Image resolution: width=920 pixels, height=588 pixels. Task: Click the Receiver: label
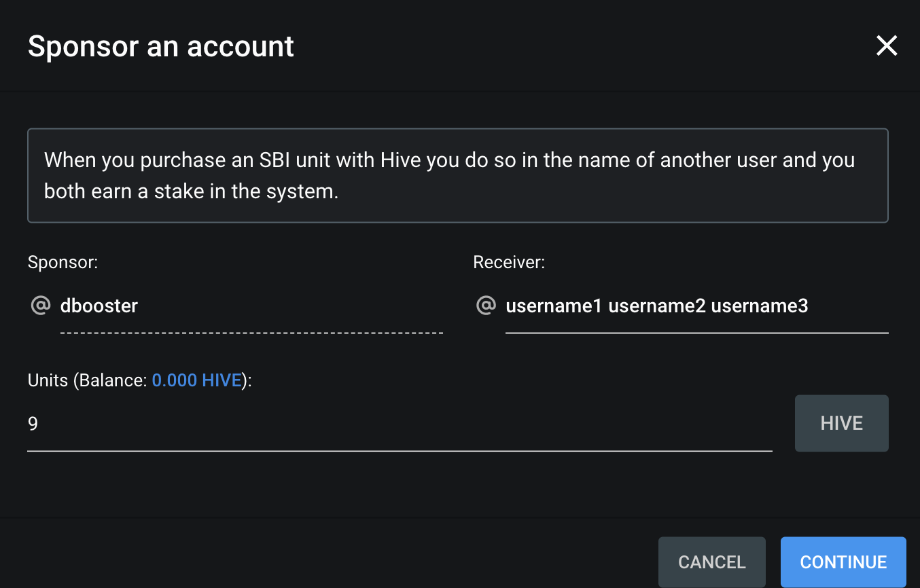tap(509, 262)
